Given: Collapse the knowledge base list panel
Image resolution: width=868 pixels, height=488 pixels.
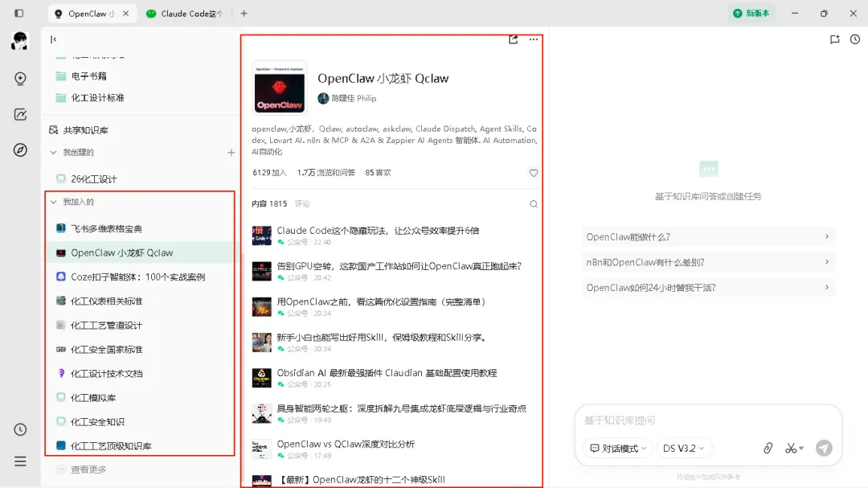Looking at the screenshot, I should tap(53, 39).
